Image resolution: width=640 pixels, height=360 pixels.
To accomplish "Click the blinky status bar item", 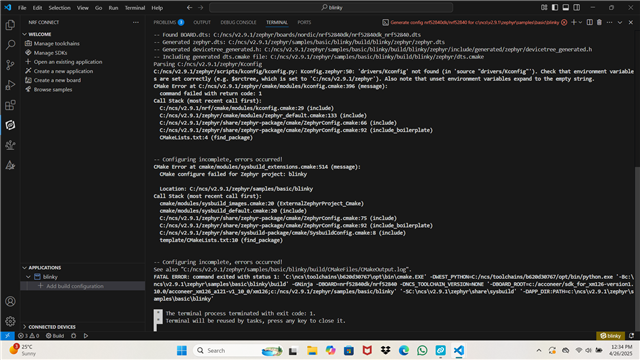I will (x=611, y=336).
